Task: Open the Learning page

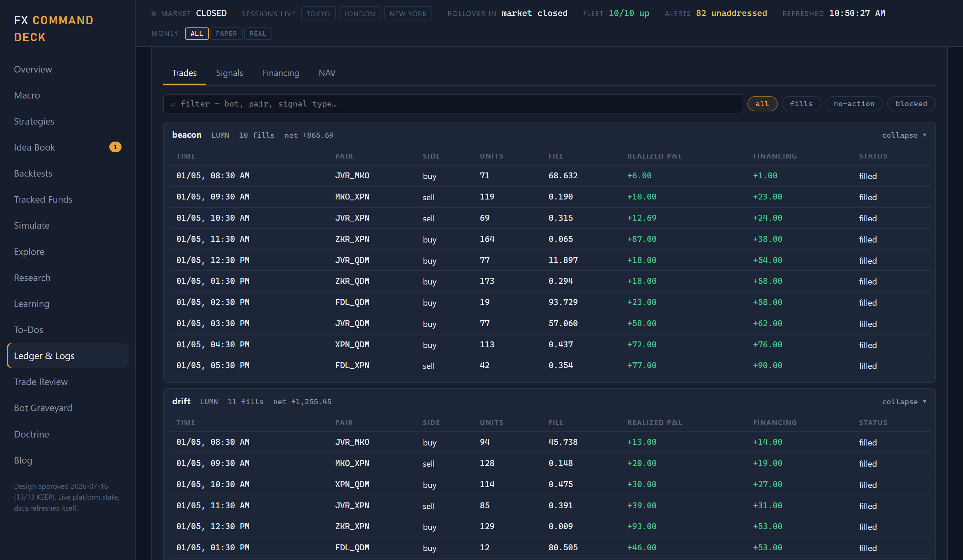Action: tap(68, 304)
